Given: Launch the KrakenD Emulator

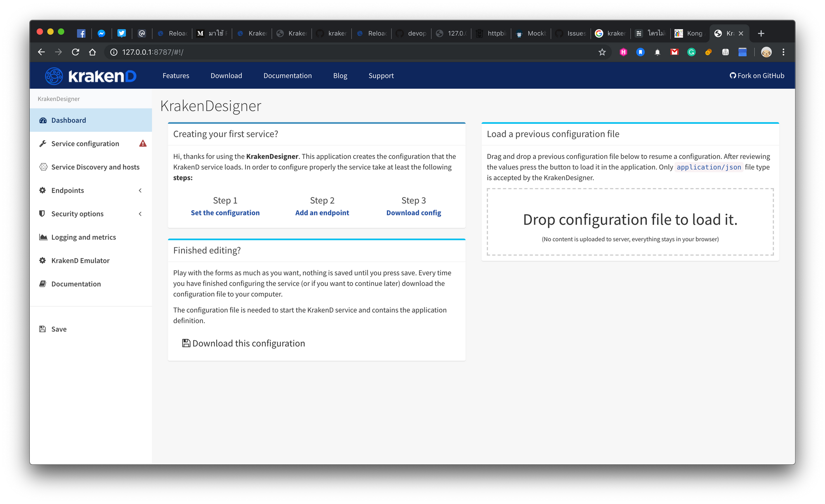Looking at the screenshot, I should point(80,260).
